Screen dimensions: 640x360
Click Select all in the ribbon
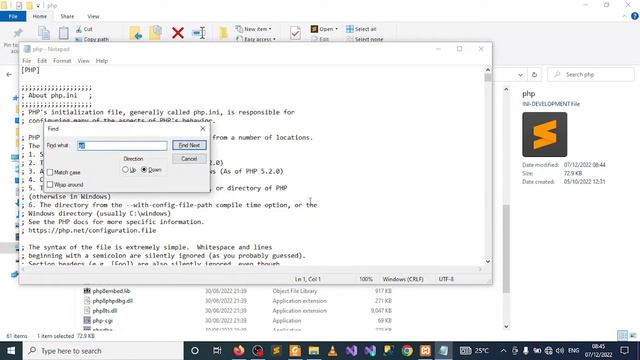361,29
